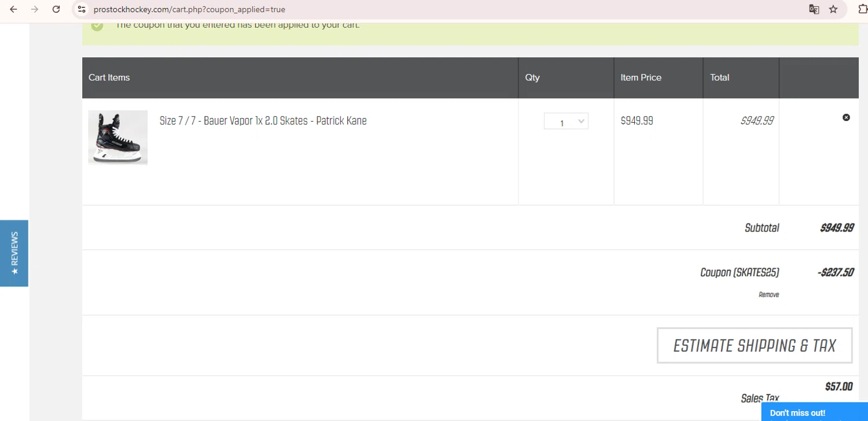Open the Don't miss out! popup
Viewport: 868px width, 421px height.
[x=815, y=412]
